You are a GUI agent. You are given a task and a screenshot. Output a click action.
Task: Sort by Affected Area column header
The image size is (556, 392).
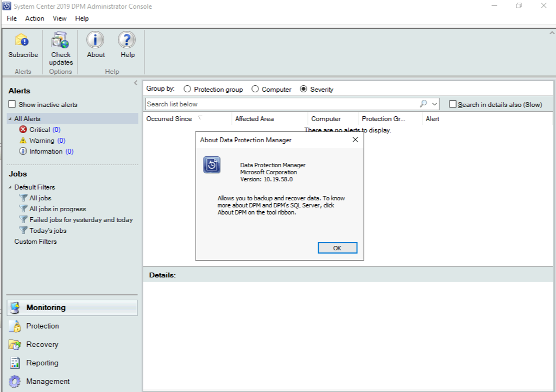(269, 119)
